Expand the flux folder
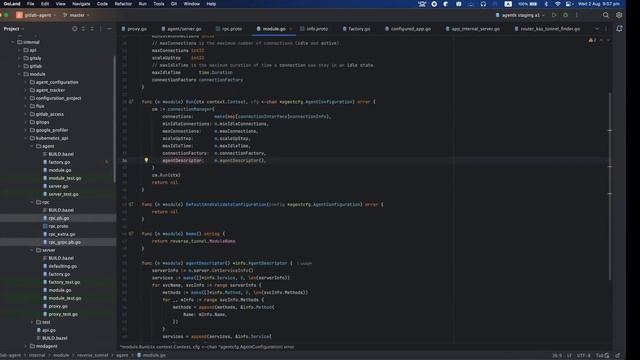The height and width of the screenshot is (360, 640). pyautogui.click(x=26, y=106)
